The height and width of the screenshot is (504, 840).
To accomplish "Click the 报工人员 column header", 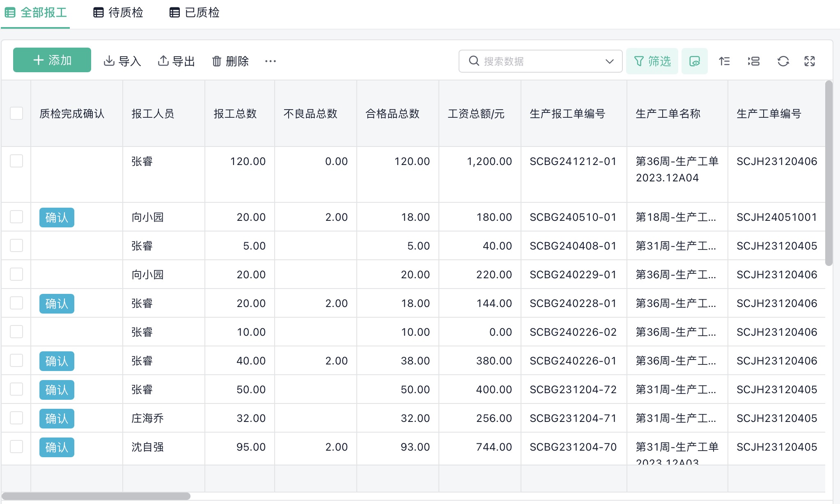I will click(164, 113).
